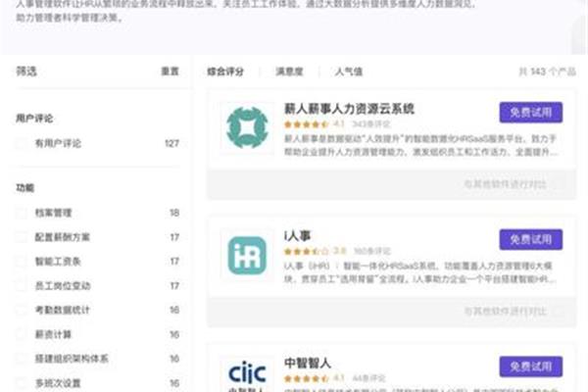Screen dimensions: 588x392
Task: Open the 薪人薪事 description text
Action: coord(420,145)
